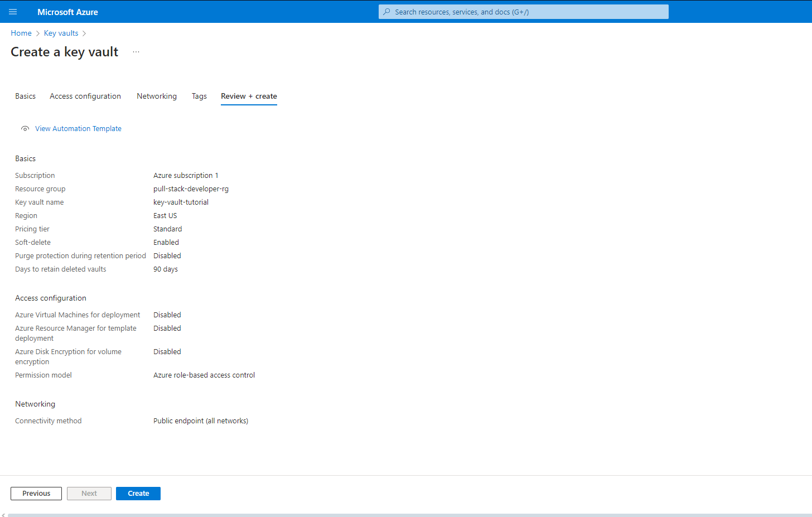Click the breadcrumb chevron after Key vaults
The image size is (812, 517).
point(84,33)
